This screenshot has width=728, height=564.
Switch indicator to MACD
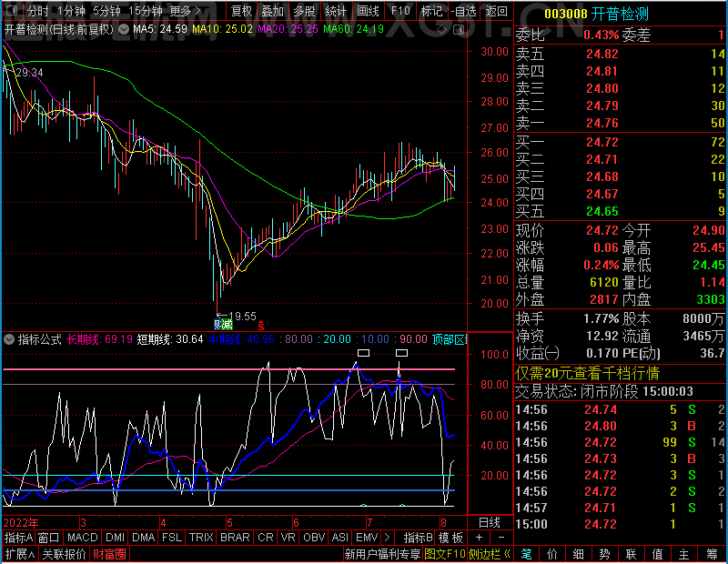pos(82,538)
